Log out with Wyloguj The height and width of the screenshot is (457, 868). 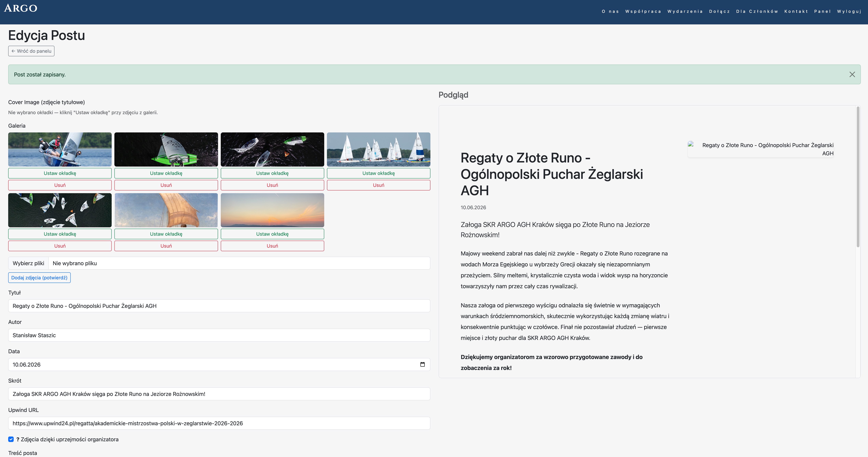849,11
